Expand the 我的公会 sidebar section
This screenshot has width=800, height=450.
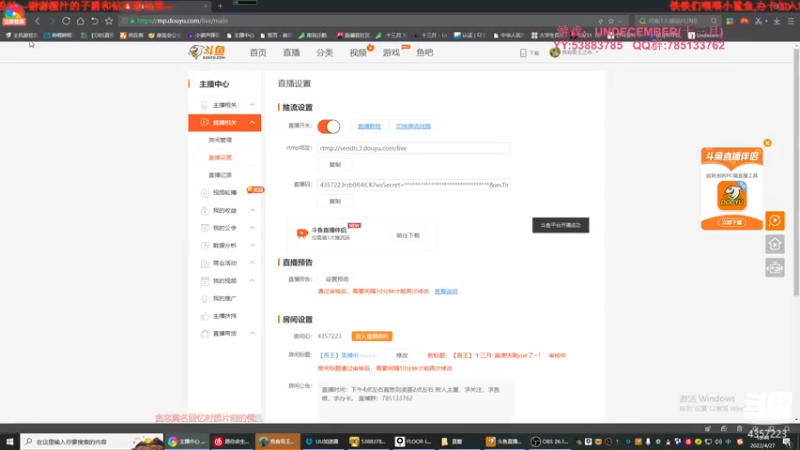252,228
